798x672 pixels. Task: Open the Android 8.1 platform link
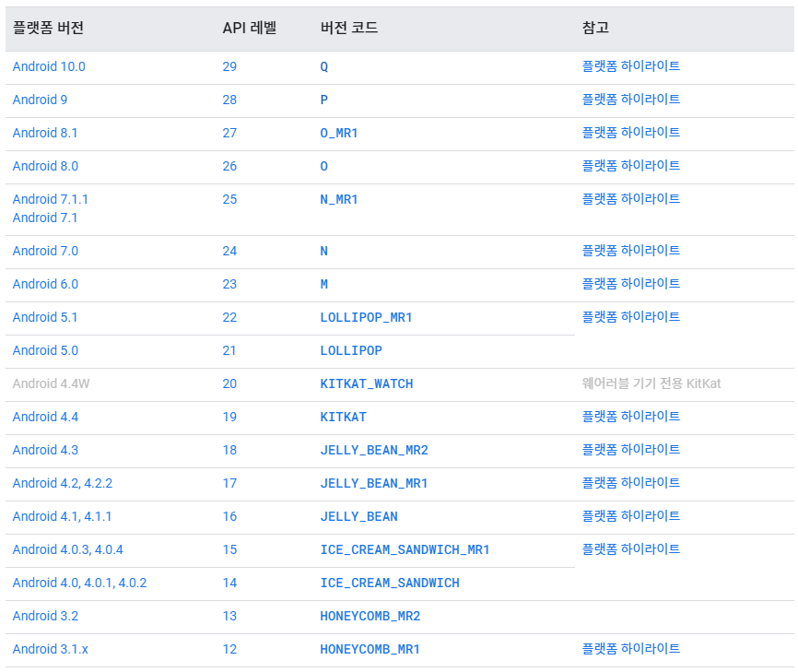click(x=45, y=133)
